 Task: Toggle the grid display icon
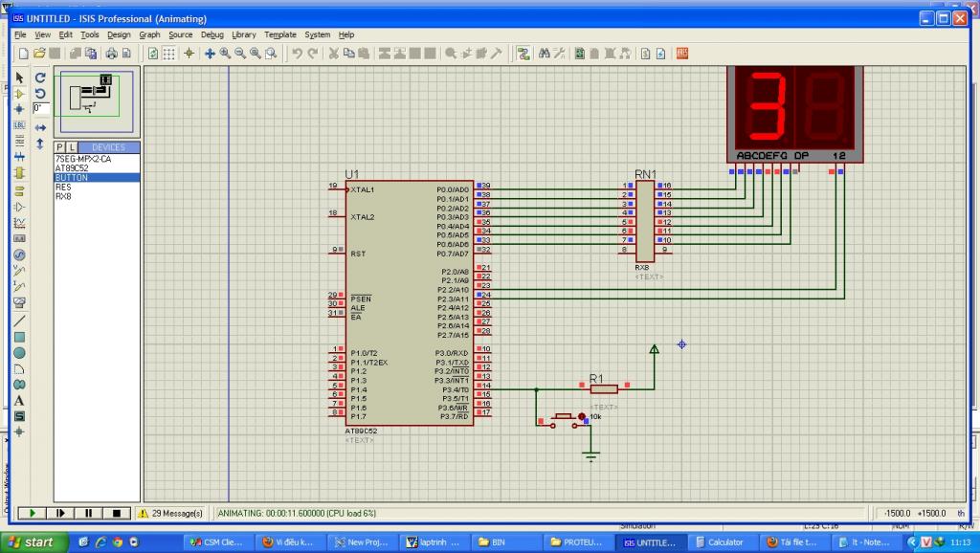[x=169, y=54]
